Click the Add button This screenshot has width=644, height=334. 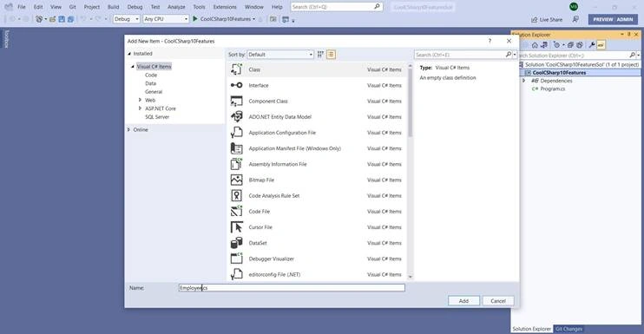[x=463, y=301]
